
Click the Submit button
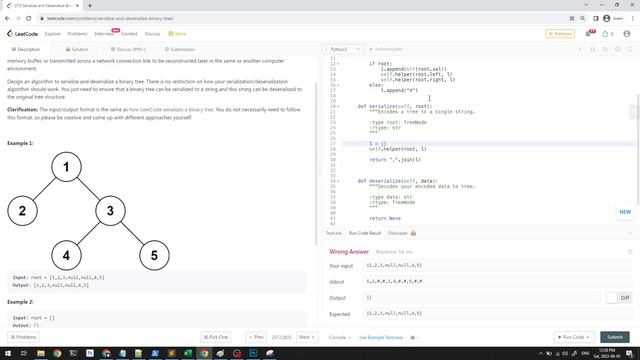(615, 337)
